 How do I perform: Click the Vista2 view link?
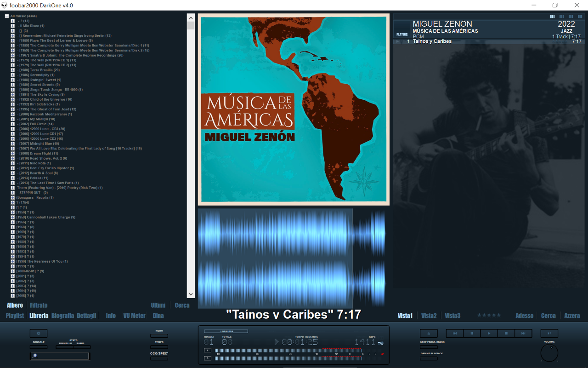click(x=429, y=316)
